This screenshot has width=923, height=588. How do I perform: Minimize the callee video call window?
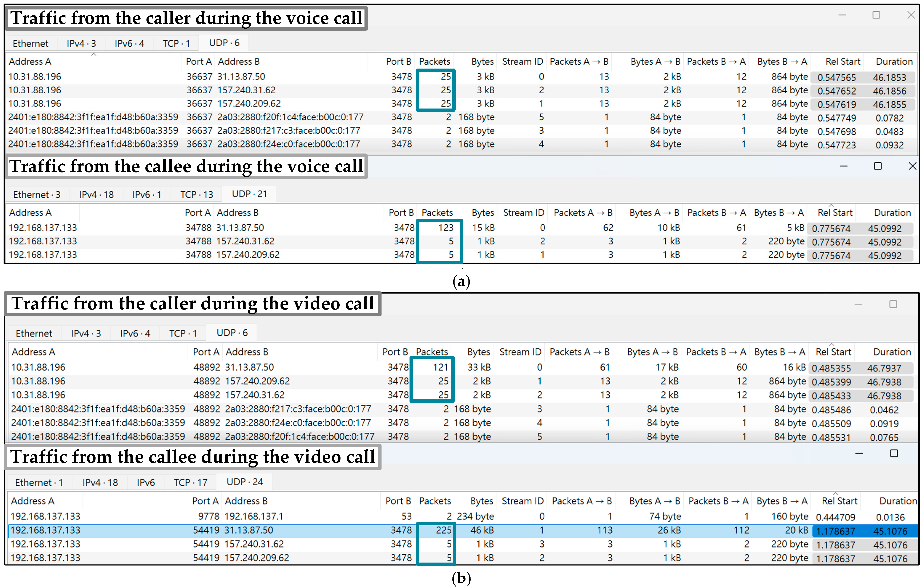point(859,454)
